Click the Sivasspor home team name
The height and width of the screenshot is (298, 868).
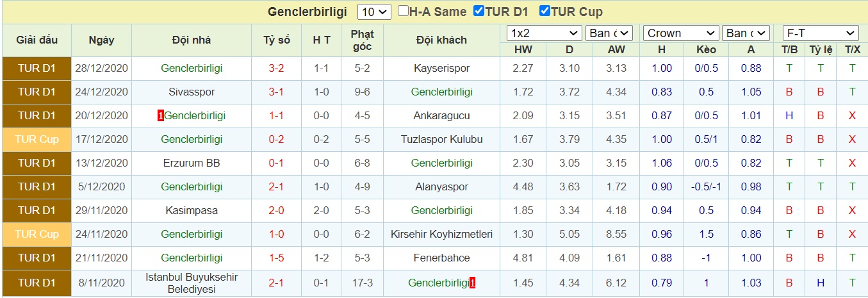click(192, 92)
